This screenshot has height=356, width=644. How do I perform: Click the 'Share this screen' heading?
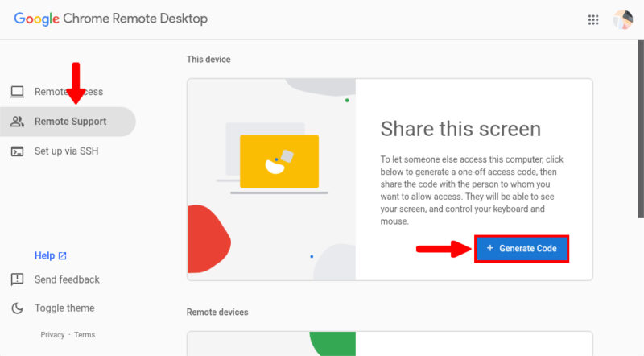[x=460, y=129]
